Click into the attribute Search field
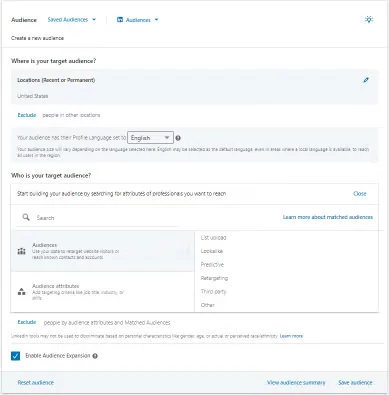 coord(97,218)
